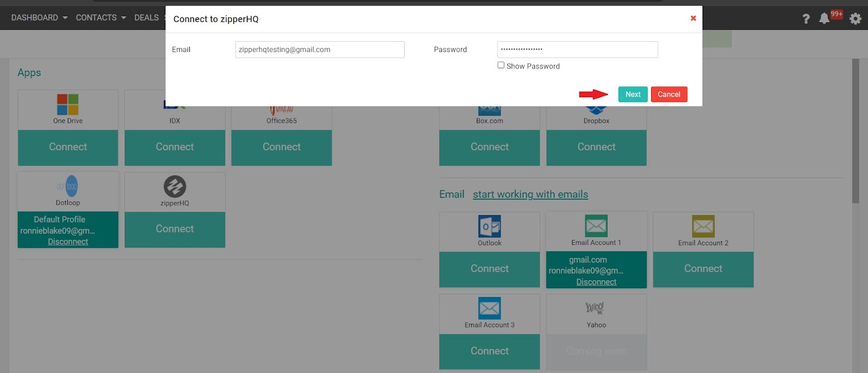Click the Password input field
The height and width of the screenshot is (373, 868).
click(577, 49)
